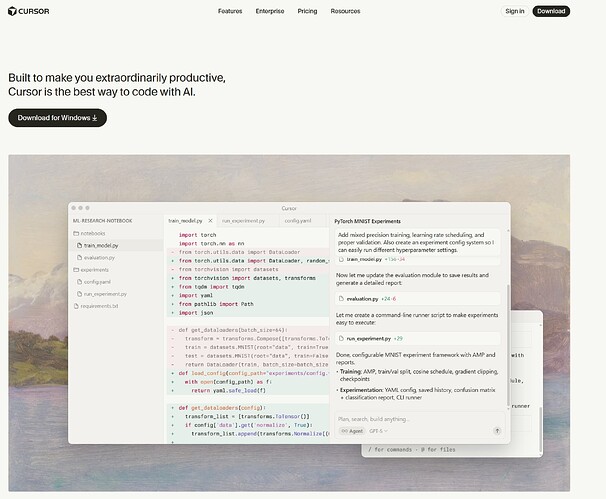Screen dimensions: 606x499
Task: Open the evaluation.py +24 -6 chip in chat
Action: pos(417,299)
